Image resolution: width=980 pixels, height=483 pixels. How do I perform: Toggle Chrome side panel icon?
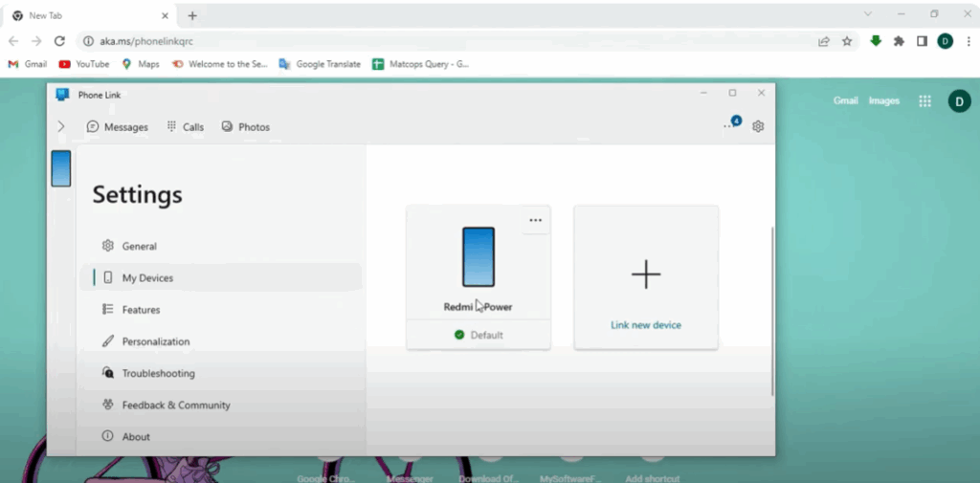[922, 41]
